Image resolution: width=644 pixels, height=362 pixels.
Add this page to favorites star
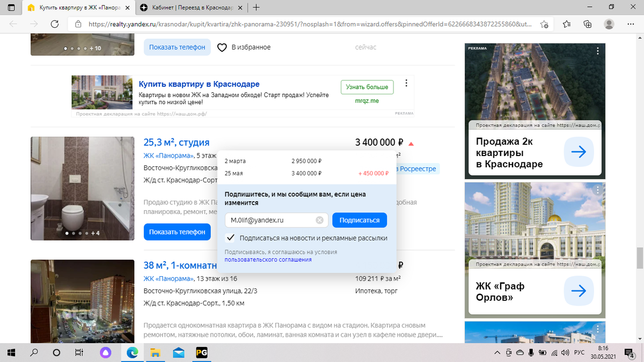(544, 24)
